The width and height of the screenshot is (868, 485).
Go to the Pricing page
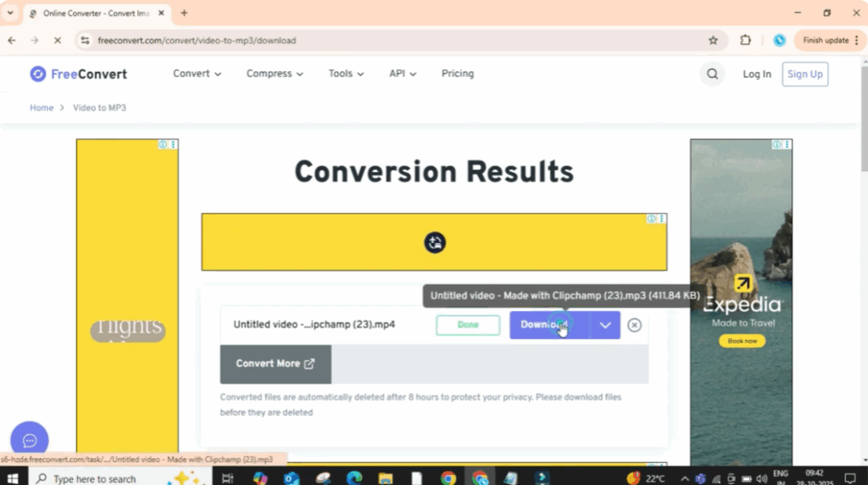point(458,74)
